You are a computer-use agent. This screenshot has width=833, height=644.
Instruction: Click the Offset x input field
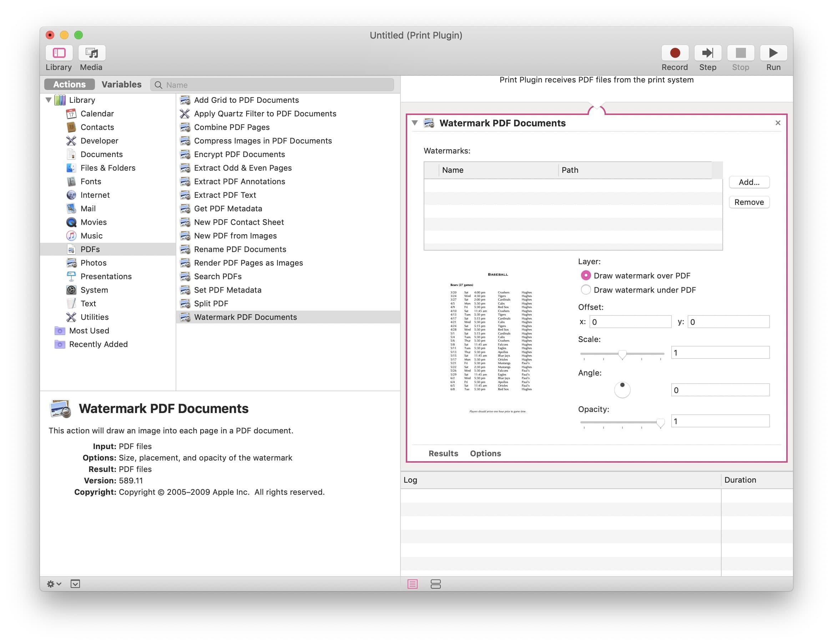pos(630,322)
